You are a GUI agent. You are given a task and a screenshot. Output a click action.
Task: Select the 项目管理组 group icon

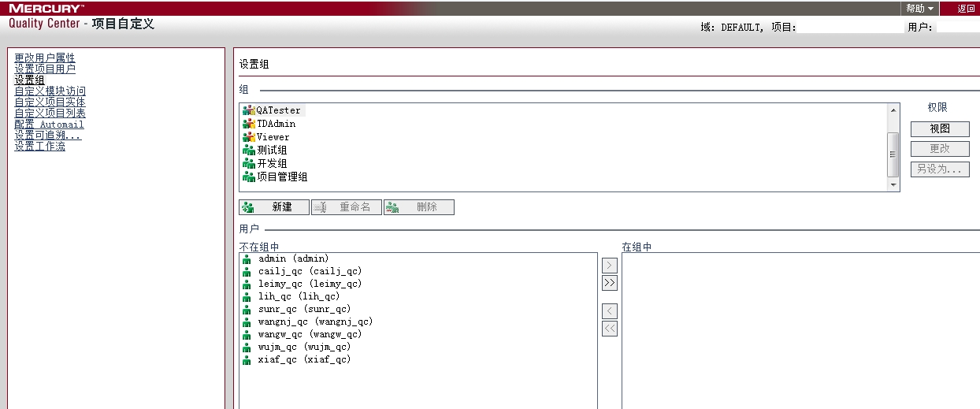(x=249, y=177)
